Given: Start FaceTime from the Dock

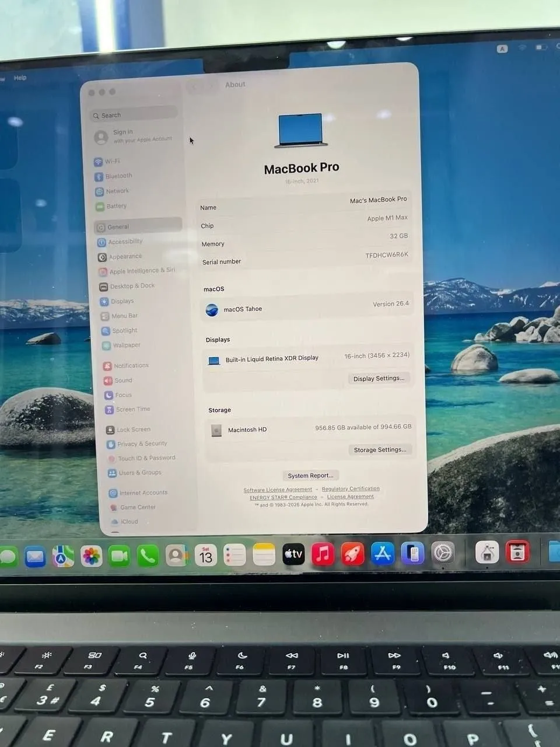Looking at the screenshot, I should pyautogui.click(x=120, y=556).
